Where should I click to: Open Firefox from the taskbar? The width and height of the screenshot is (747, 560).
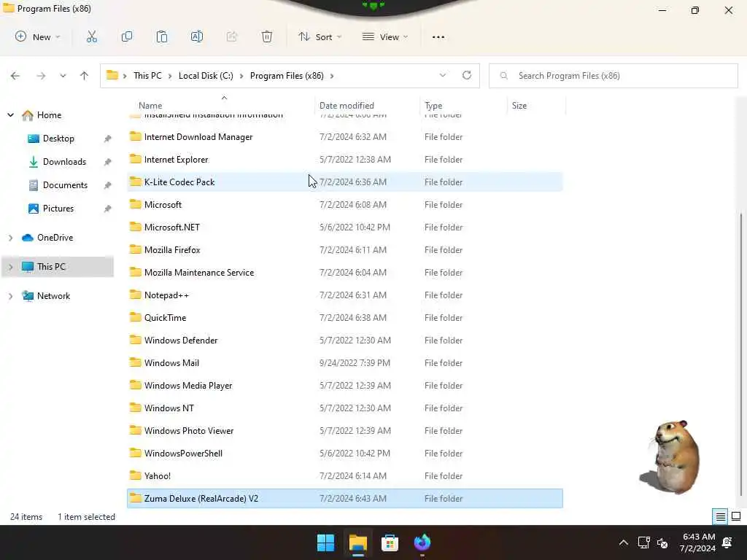(x=422, y=542)
